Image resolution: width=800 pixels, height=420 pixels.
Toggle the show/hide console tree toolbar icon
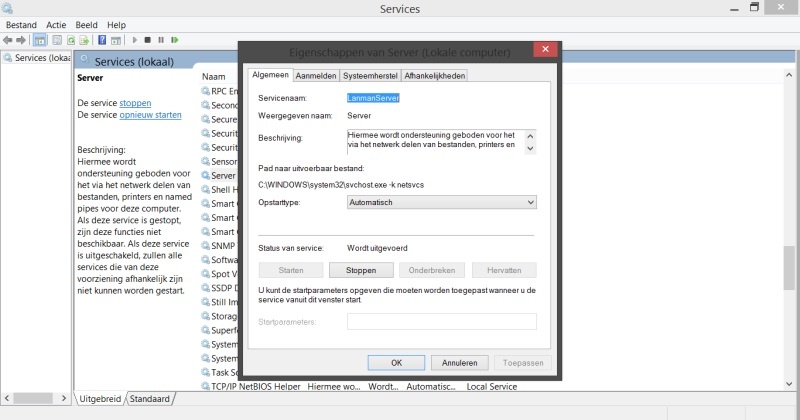click(x=40, y=40)
